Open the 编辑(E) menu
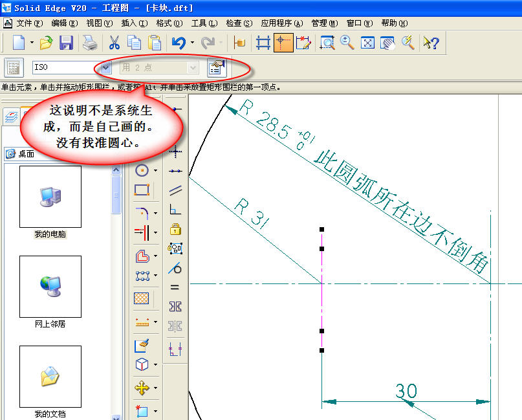This screenshot has width=522, height=420. (65, 23)
